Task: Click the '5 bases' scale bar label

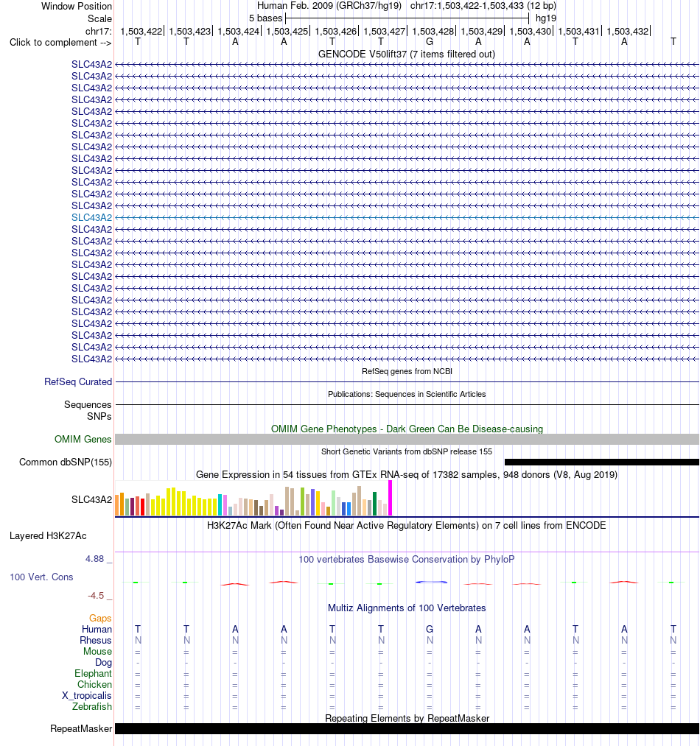Action: click(265, 18)
